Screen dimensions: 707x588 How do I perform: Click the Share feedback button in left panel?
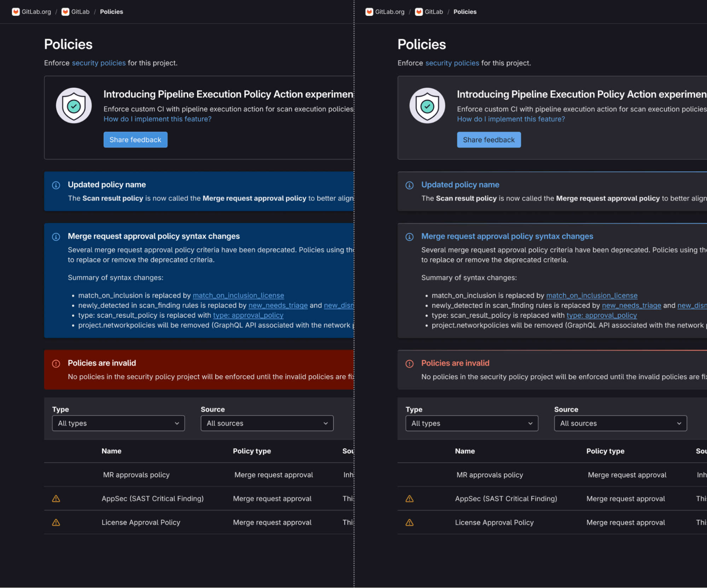coord(136,140)
